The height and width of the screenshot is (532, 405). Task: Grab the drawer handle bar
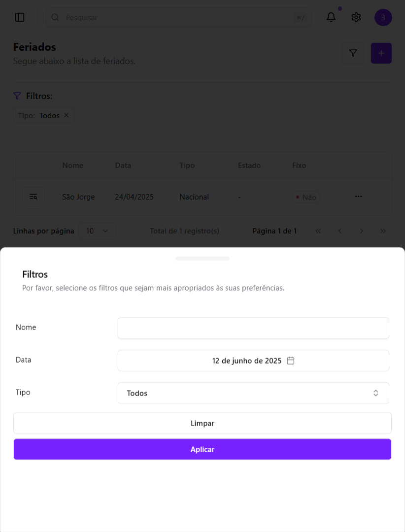pos(202,258)
